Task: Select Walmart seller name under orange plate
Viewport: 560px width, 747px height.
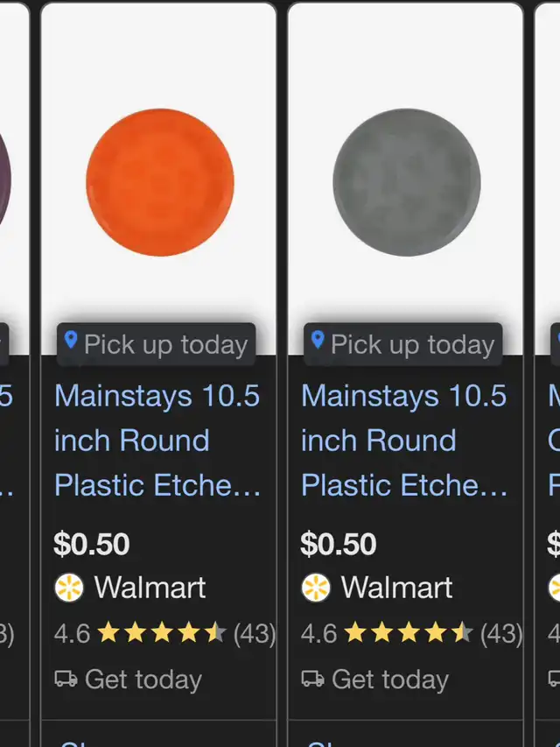Action: pyautogui.click(x=150, y=588)
